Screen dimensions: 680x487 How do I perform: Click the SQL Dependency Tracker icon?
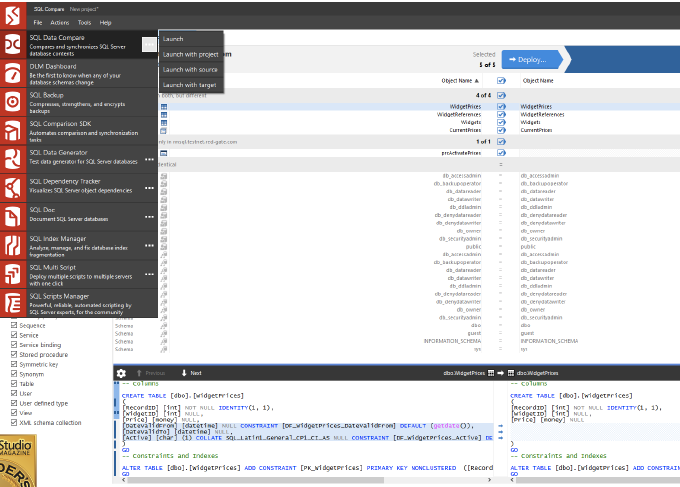(12, 188)
